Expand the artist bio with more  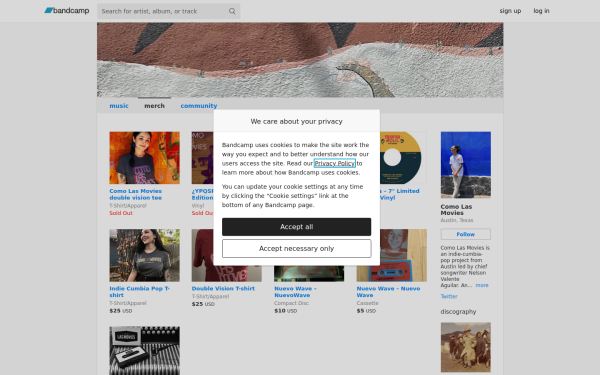coord(482,285)
